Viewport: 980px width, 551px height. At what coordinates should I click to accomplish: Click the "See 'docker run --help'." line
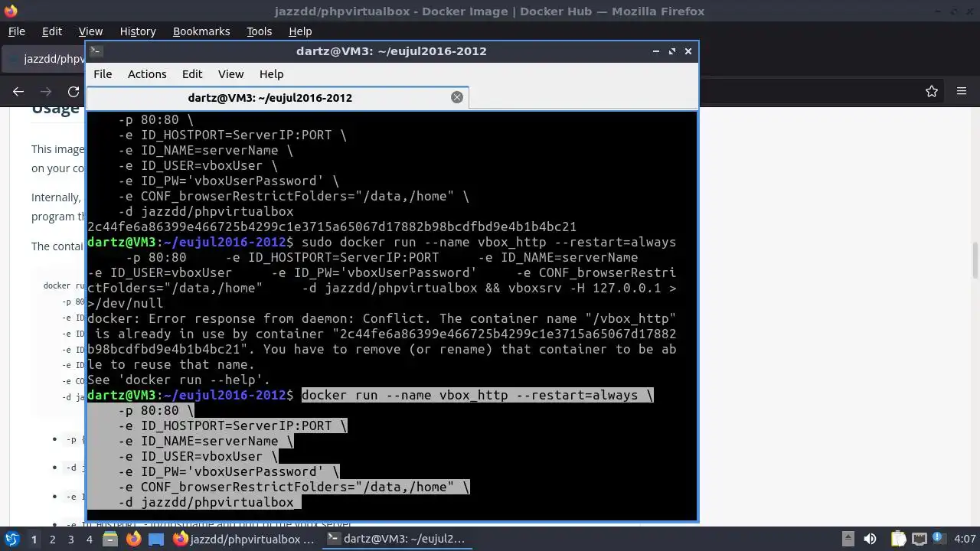[178, 380]
